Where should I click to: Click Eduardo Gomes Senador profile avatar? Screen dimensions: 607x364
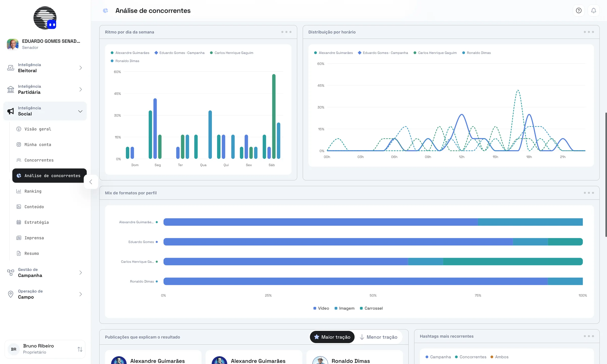13,44
